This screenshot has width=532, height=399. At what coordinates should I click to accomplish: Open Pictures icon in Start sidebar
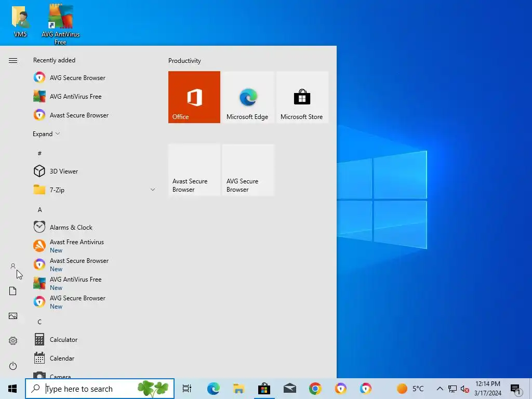13,316
